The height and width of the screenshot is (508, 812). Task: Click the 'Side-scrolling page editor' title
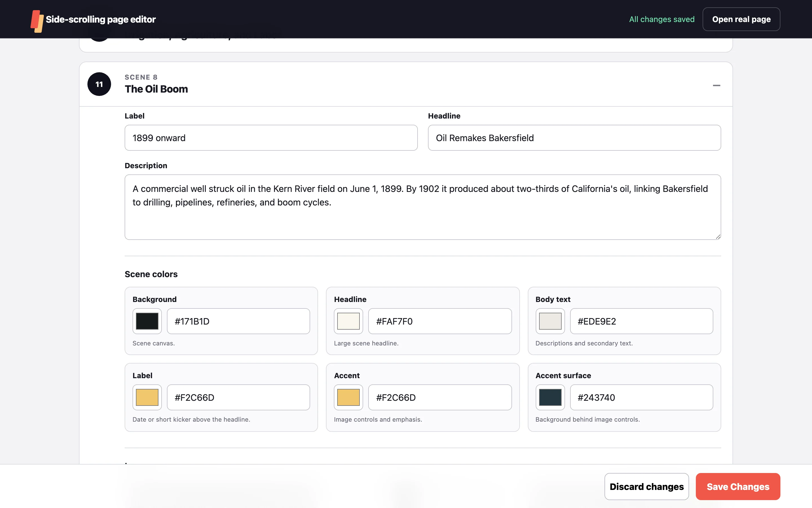101,19
